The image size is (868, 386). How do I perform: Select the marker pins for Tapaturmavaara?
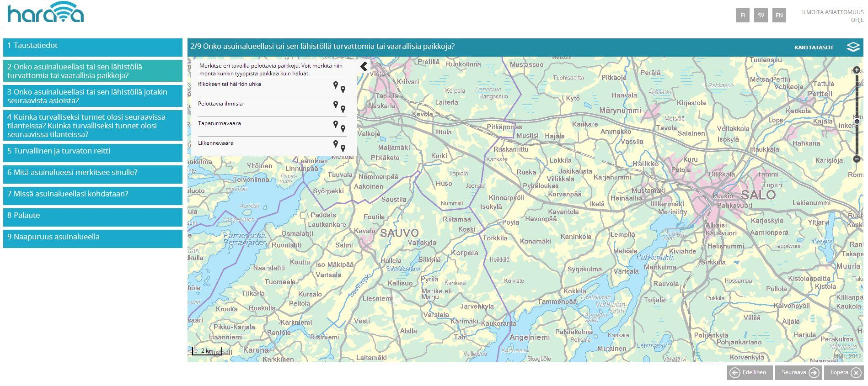tap(339, 126)
